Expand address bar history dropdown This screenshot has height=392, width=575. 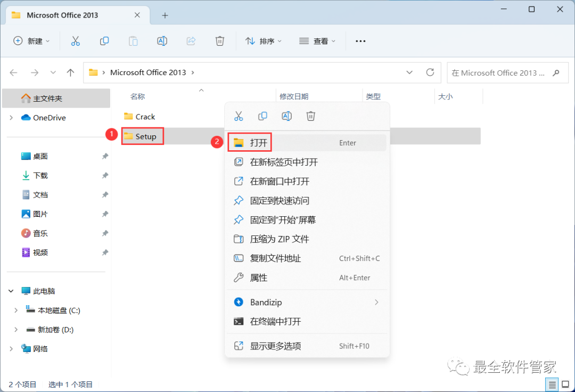409,72
